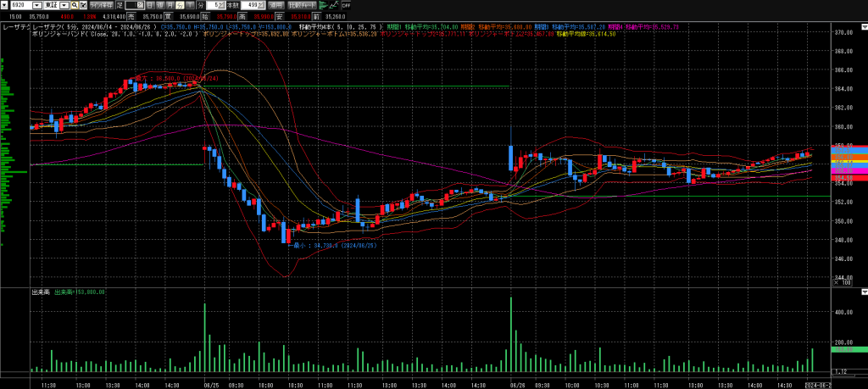Click the line chart trend icon
This screenshot has width=868, height=389.
coord(335,5)
